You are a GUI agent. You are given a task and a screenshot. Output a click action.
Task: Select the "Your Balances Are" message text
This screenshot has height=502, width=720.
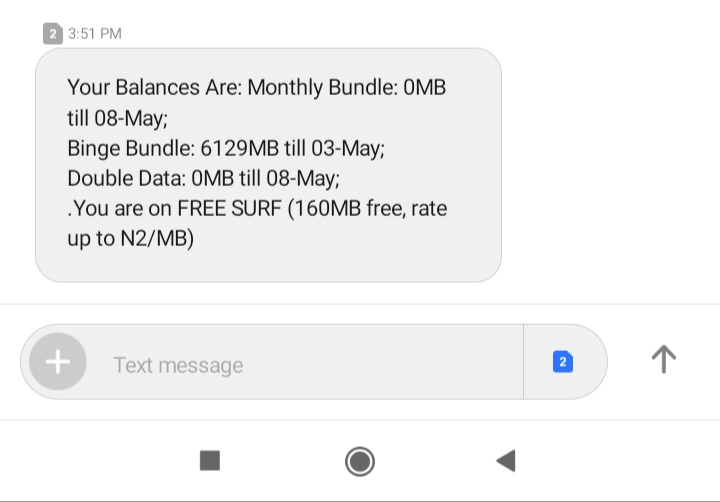pyautogui.click(x=154, y=87)
